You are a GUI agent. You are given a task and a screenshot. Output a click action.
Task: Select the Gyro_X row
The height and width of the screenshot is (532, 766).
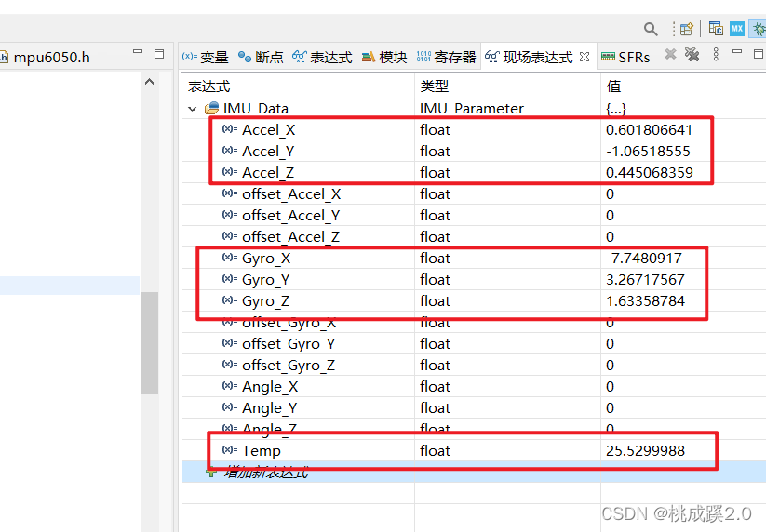474,259
